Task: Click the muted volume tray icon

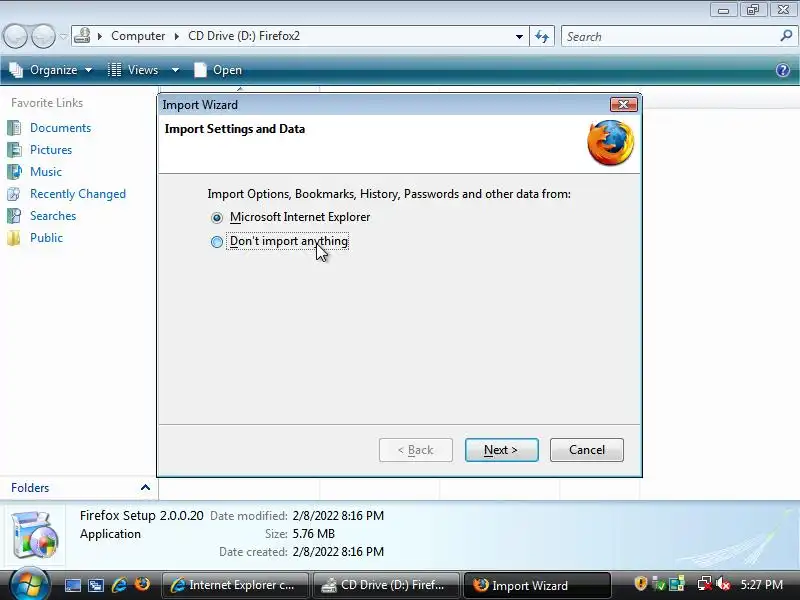Action: coord(723,584)
